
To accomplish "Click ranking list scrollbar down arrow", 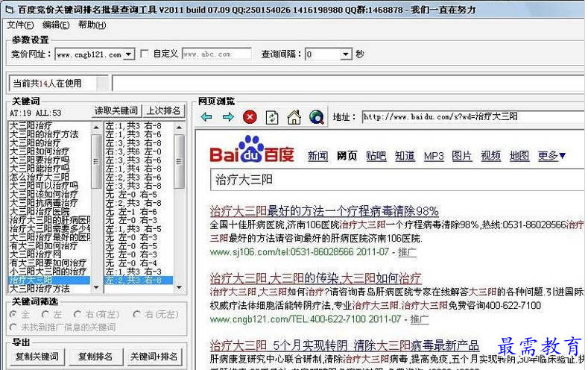I will click(x=179, y=288).
